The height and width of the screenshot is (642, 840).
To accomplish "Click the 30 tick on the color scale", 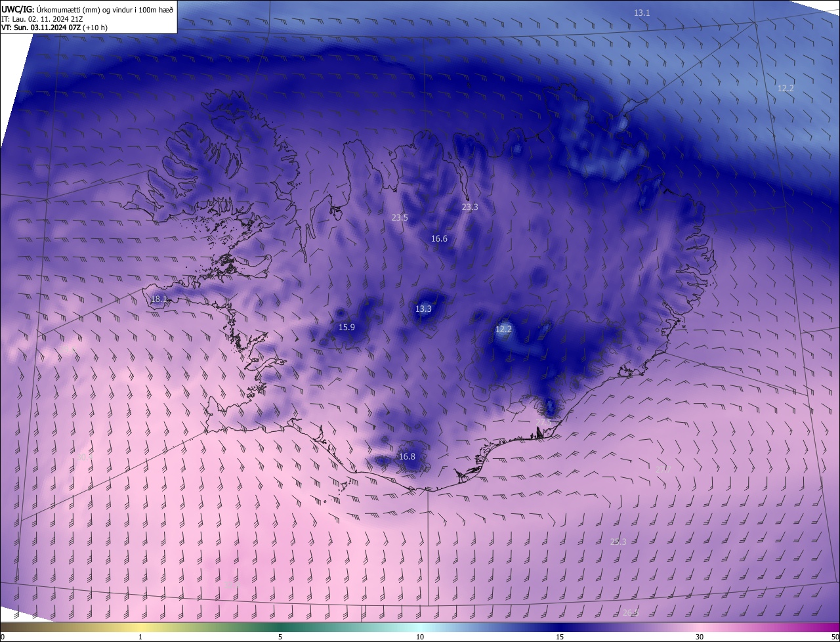I will [700, 637].
